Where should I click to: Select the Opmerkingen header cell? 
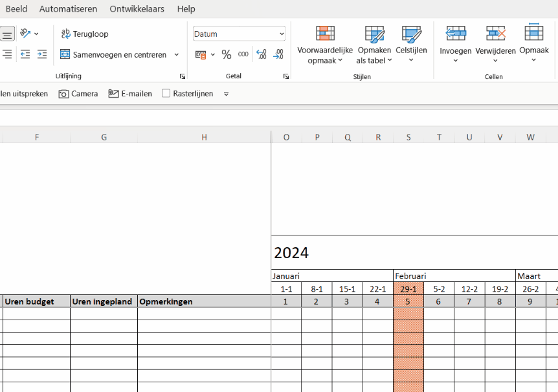pos(205,301)
